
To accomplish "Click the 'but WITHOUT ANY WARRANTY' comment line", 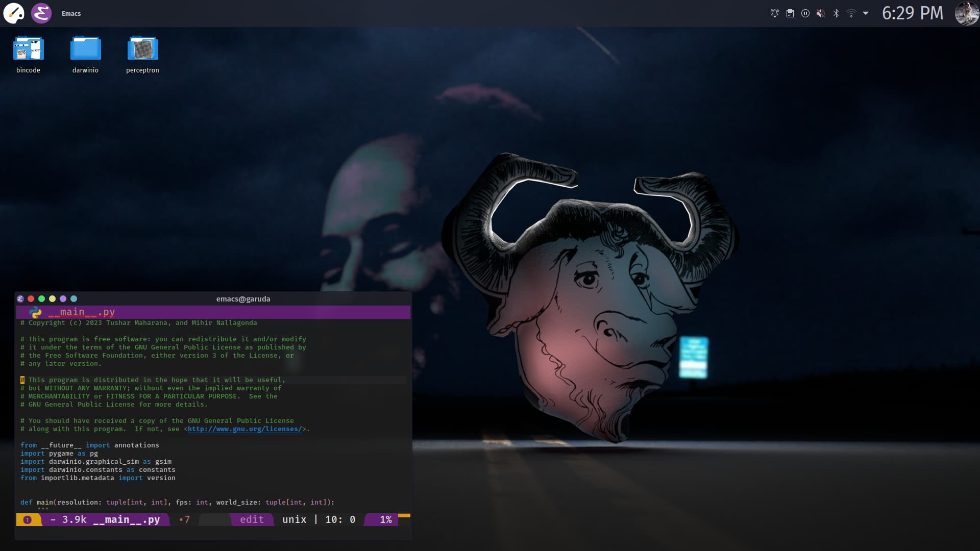I will [151, 388].
